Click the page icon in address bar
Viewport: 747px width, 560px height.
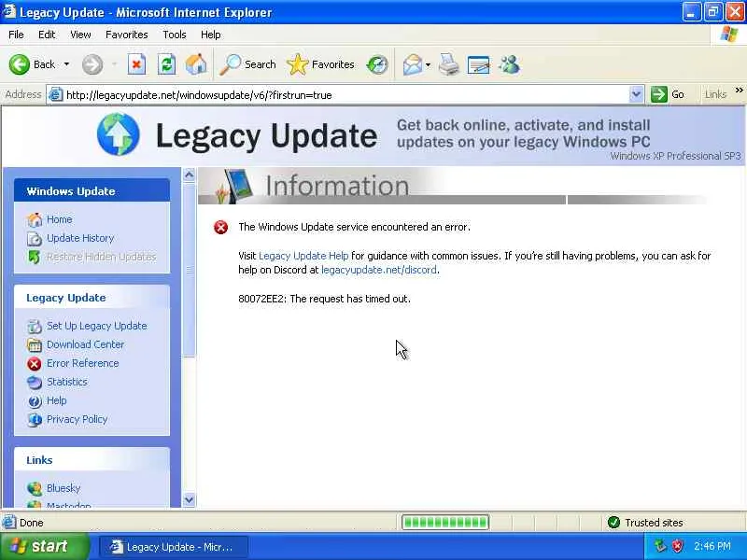56,95
